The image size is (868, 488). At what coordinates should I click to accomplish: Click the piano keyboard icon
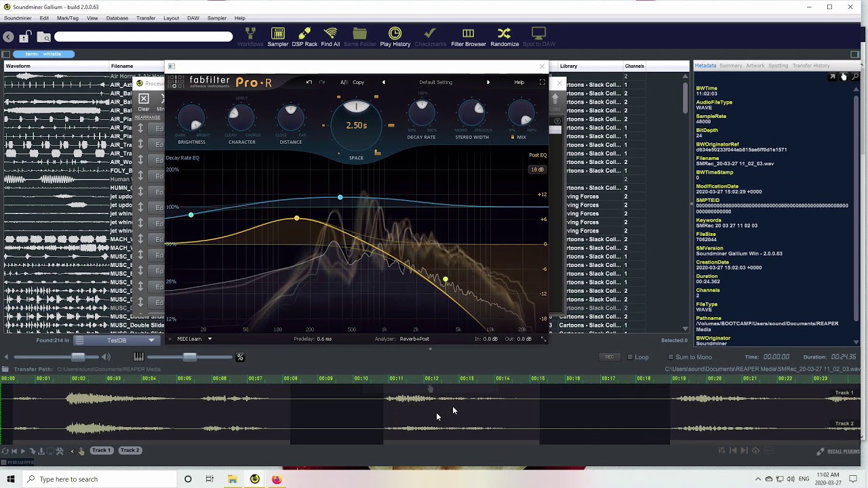click(138, 357)
